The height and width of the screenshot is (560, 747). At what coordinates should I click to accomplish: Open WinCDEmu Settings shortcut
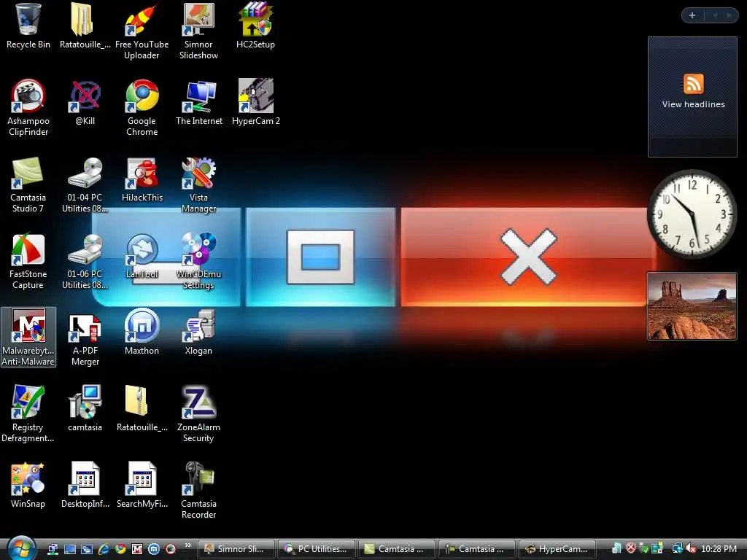coord(198,262)
